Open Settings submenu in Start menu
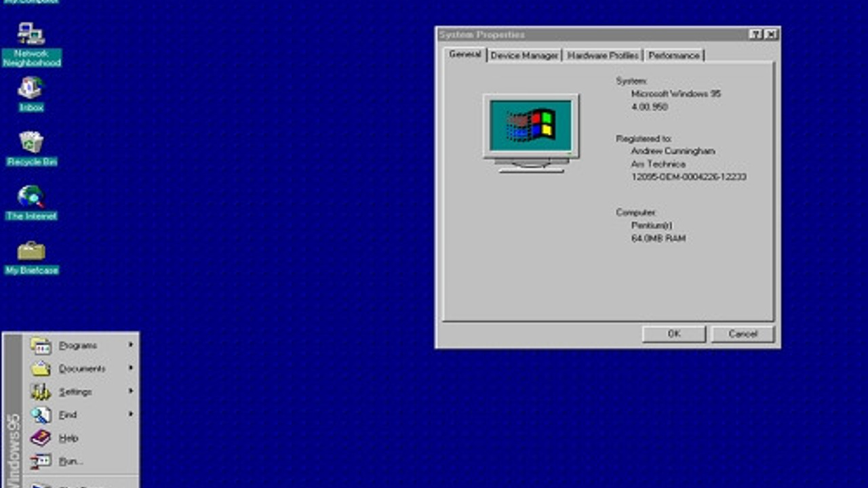The height and width of the screenshot is (488, 868). 82,392
